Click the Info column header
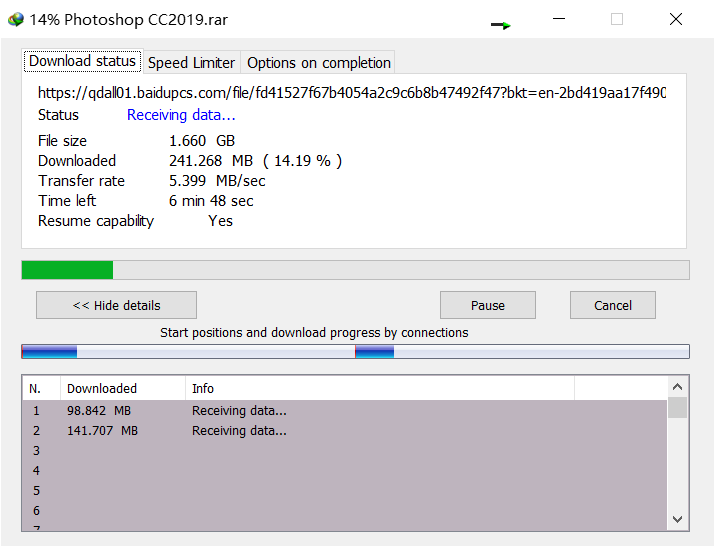The width and height of the screenshot is (715, 547). click(380, 388)
